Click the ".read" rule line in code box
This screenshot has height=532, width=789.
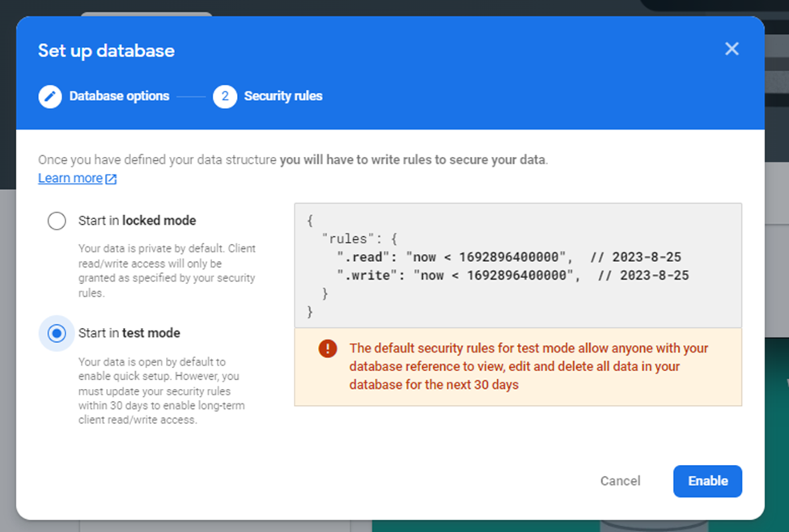pyautogui.click(x=509, y=257)
